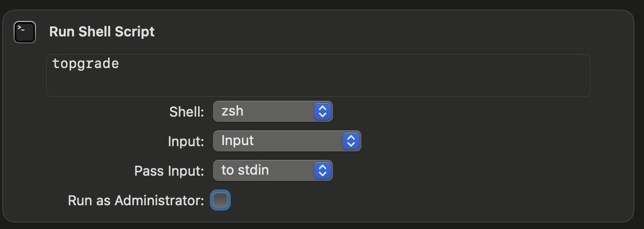
Task: Click blue chevron arrows on the Input popup
Action: click(351, 141)
